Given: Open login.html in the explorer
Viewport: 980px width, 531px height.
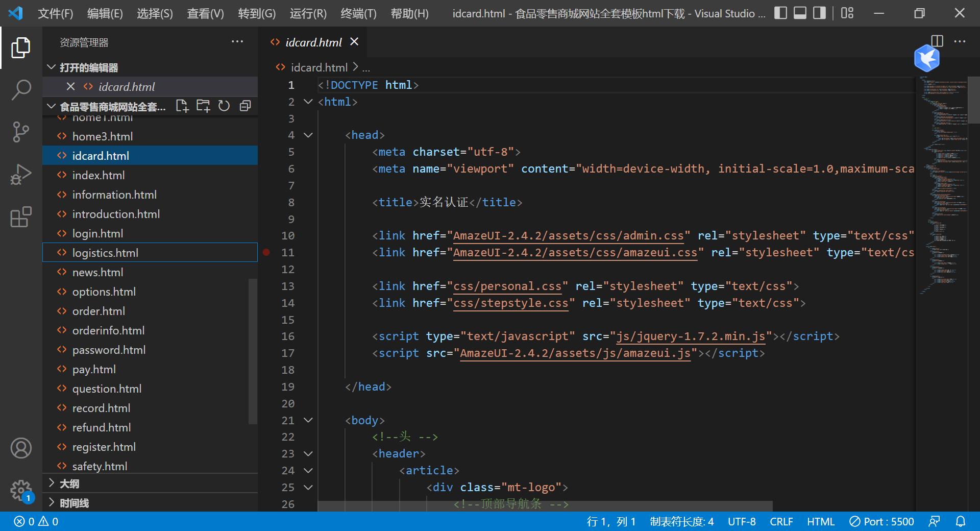Looking at the screenshot, I should pyautogui.click(x=150, y=233).
